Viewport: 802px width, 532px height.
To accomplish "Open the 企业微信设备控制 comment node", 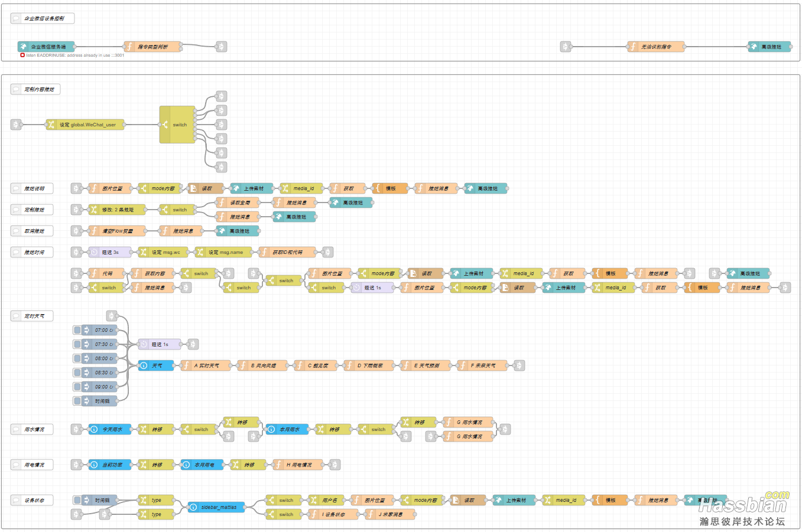I will (43, 18).
